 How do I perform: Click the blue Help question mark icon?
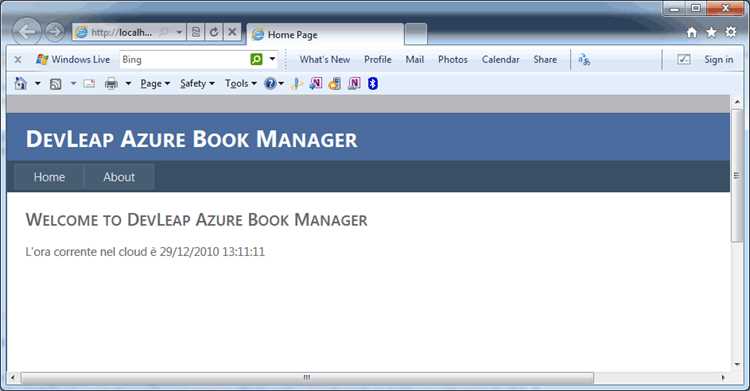pyautogui.click(x=270, y=84)
